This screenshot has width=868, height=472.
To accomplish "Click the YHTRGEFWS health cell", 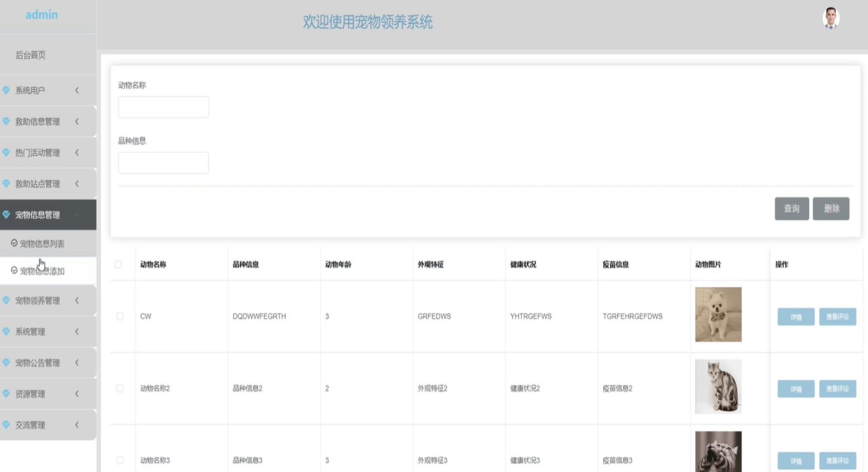I will pos(531,316).
